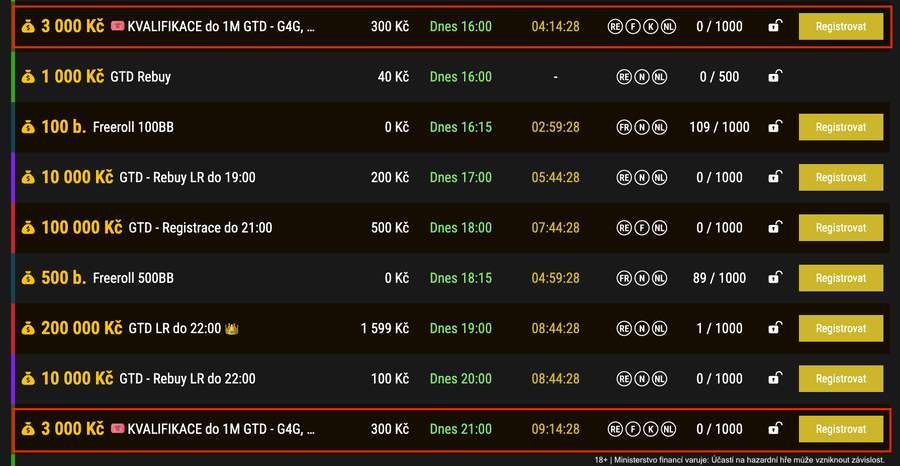This screenshot has width=900, height=466.
Task: Click Registrovat for the Freeroll 100BB tournament
Action: (x=840, y=127)
